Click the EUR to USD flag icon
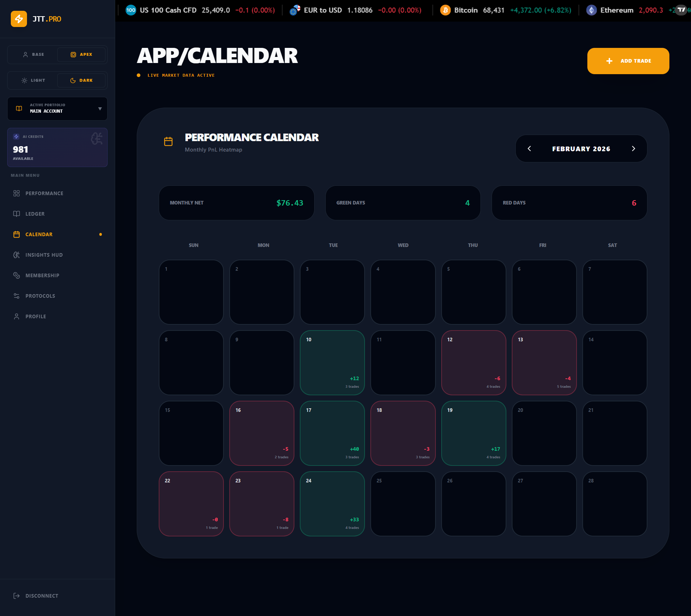 pyautogui.click(x=295, y=10)
